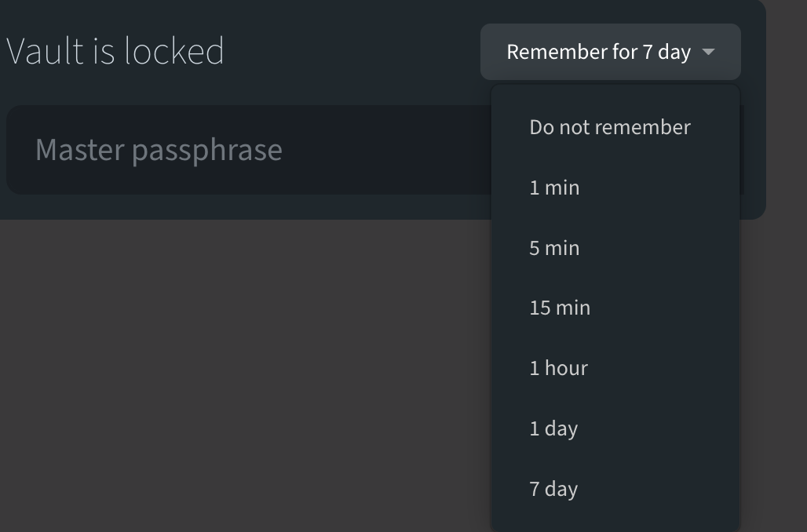The image size is (807, 532).
Task: Choose the shortest remember duration, 1 min
Action: [554, 187]
